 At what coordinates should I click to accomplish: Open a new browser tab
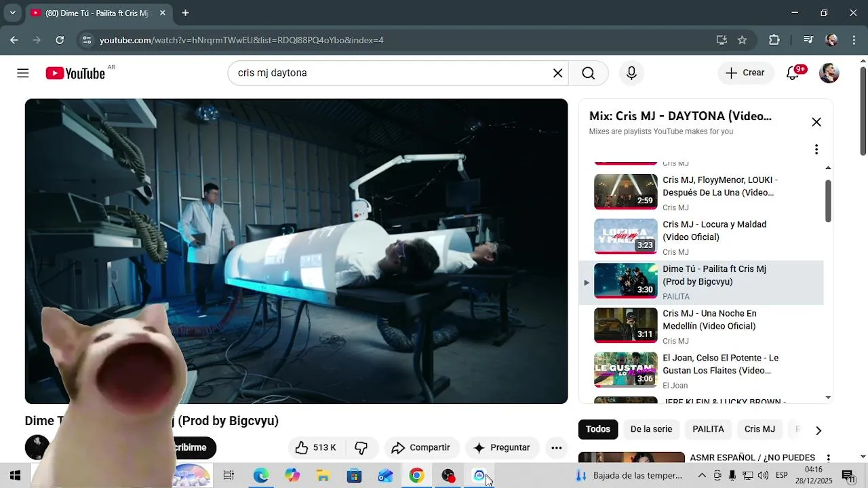pyautogui.click(x=185, y=13)
